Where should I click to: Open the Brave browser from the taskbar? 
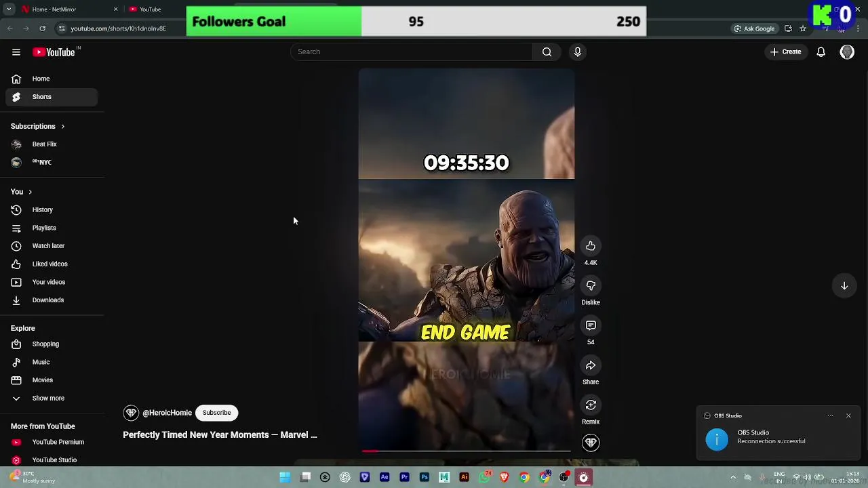pyautogui.click(x=504, y=477)
